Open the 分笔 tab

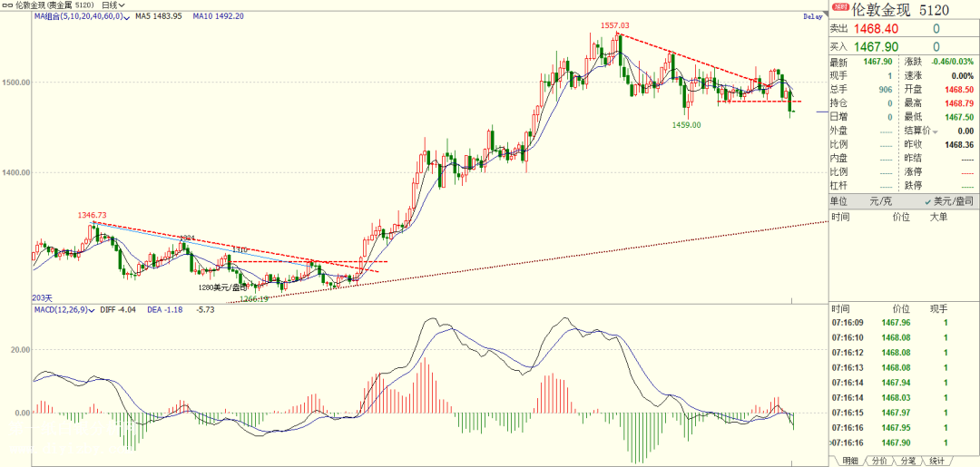(x=906, y=461)
